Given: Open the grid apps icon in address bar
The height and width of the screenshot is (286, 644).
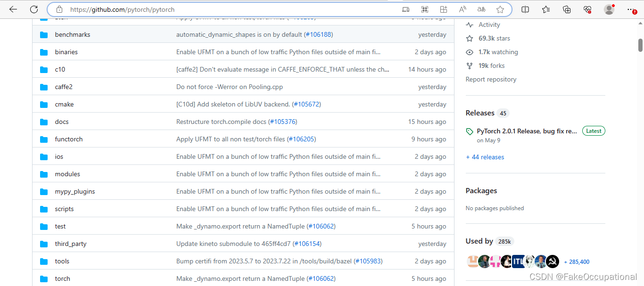Looking at the screenshot, I should [x=443, y=9].
